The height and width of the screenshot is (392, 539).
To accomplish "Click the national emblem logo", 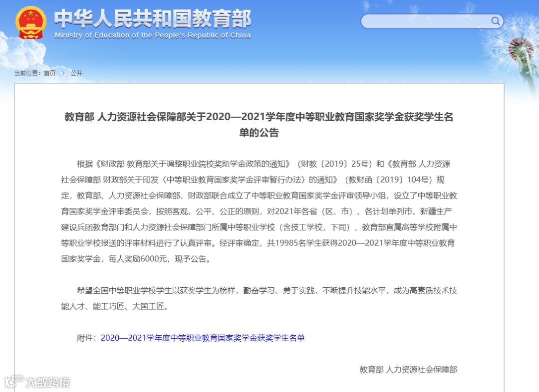I will (30, 23).
